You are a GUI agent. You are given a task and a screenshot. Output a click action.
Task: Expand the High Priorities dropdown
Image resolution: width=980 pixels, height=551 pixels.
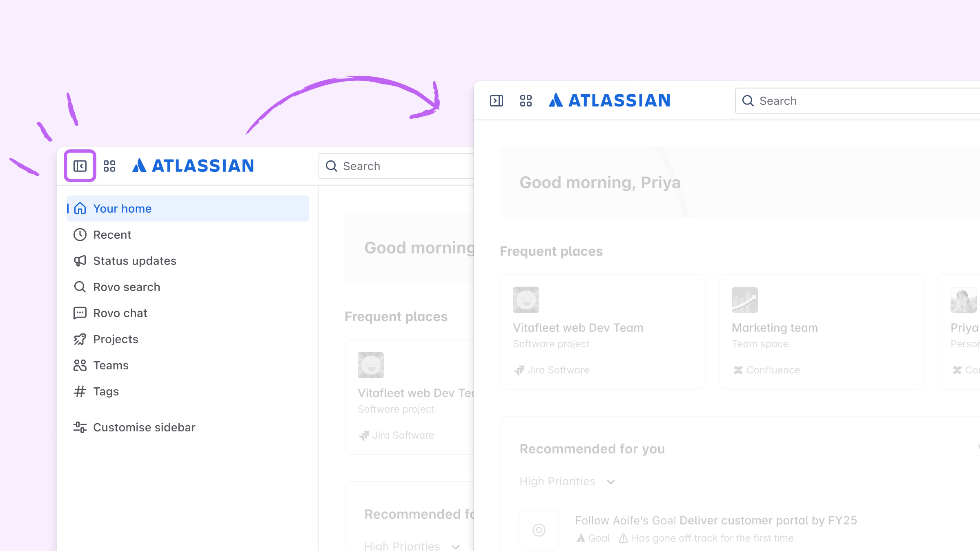point(612,482)
